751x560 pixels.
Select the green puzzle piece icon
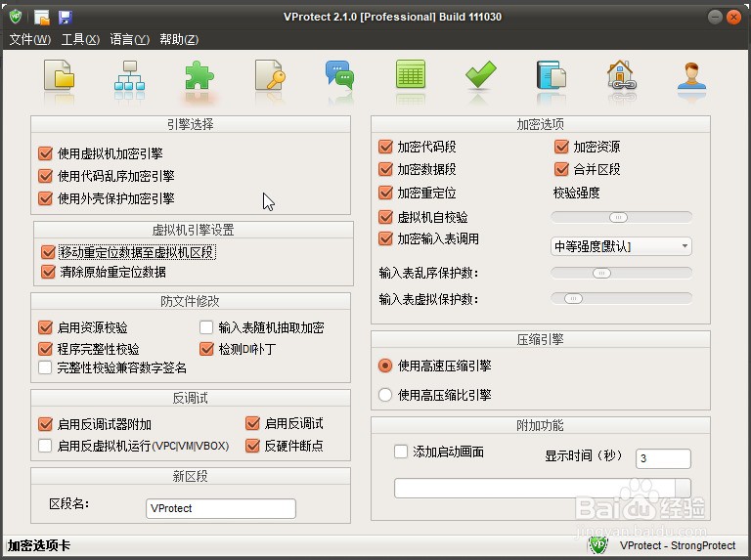pos(199,75)
